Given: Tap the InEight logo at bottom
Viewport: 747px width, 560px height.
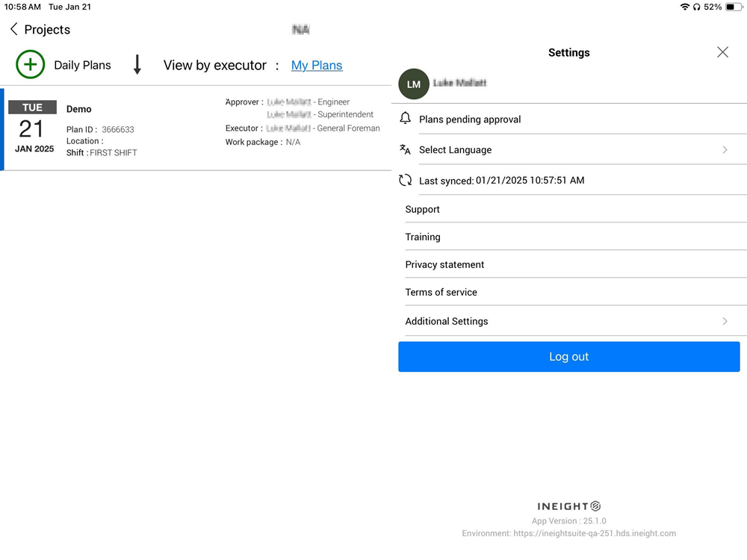Looking at the screenshot, I should point(568,506).
